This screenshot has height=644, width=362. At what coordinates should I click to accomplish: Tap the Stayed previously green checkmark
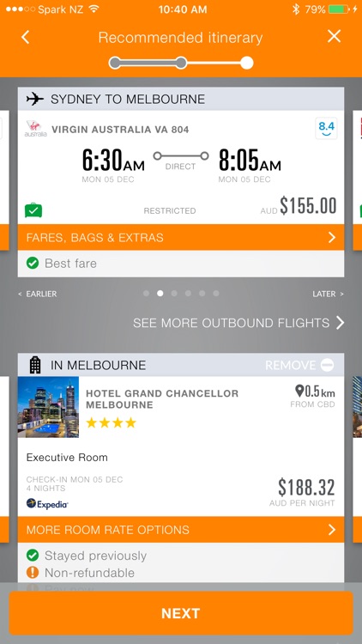(33, 556)
